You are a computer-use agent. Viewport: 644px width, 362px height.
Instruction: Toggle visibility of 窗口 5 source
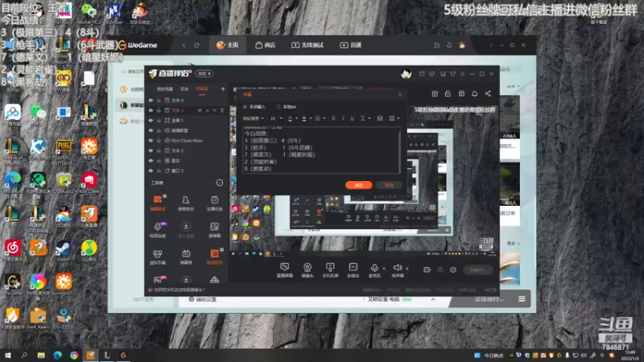click(151, 171)
